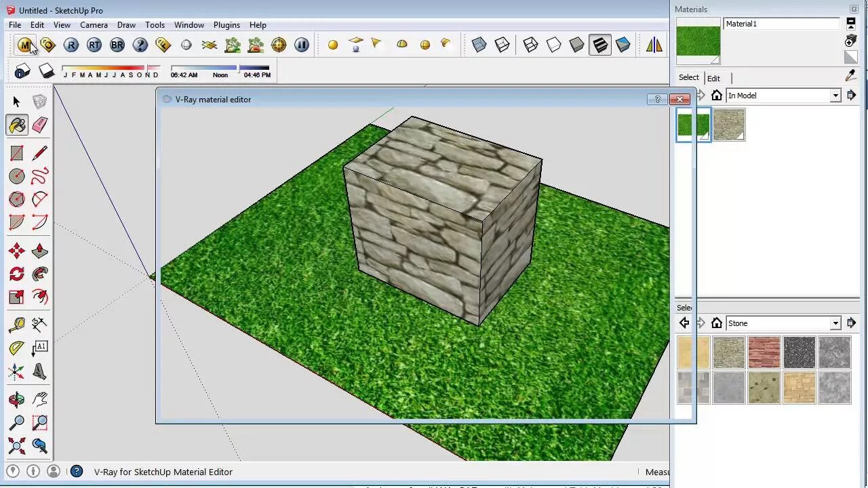Open the Edit menu
This screenshot has width=868, height=488.
click(37, 24)
